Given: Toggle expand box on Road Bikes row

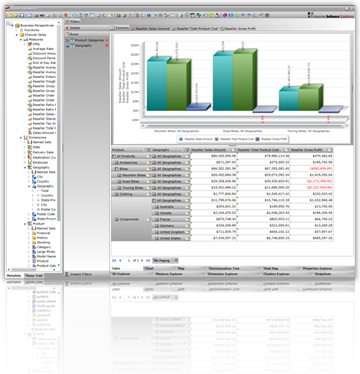Looking at the screenshot, I should [119, 182].
